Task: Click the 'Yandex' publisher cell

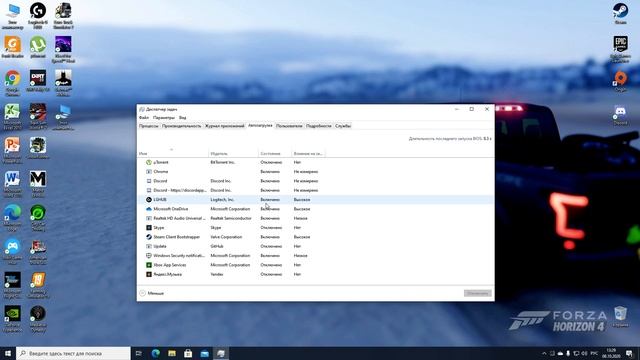Action: (217, 274)
